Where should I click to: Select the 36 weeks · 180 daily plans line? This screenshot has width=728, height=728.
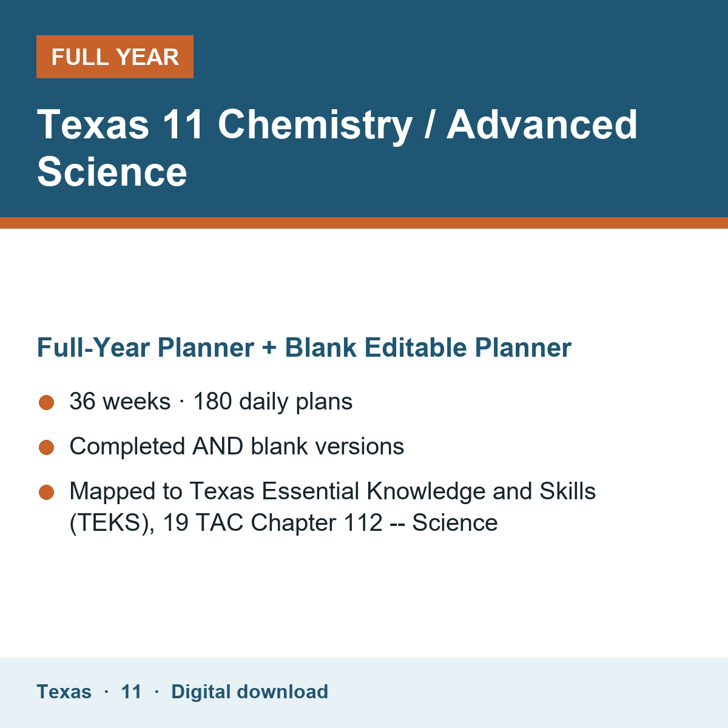point(211,402)
